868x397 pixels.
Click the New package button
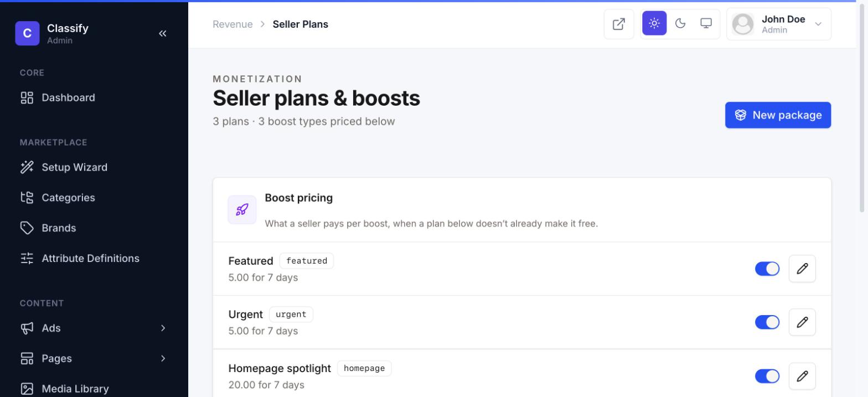point(778,115)
